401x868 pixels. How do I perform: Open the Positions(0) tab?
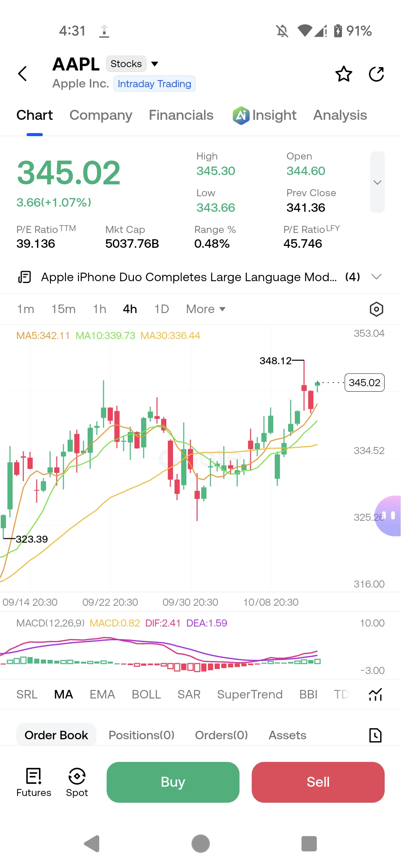[x=141, y=735]
